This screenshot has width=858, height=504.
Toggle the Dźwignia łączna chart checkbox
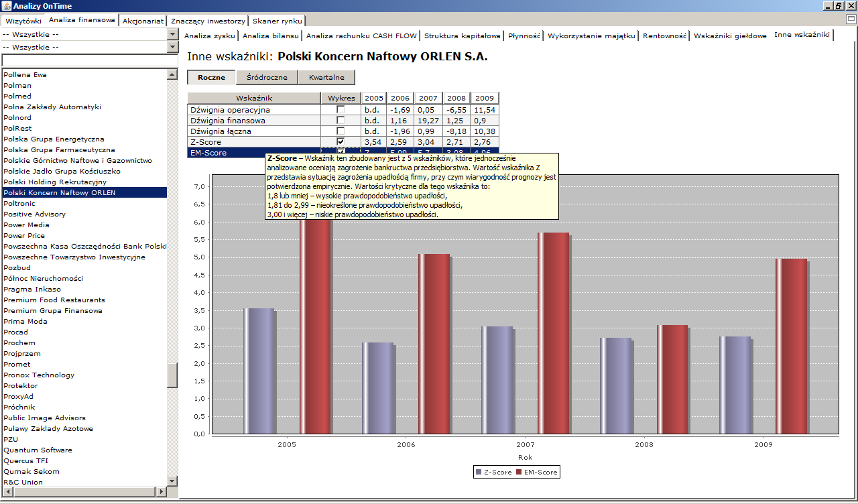click(341, 131)
